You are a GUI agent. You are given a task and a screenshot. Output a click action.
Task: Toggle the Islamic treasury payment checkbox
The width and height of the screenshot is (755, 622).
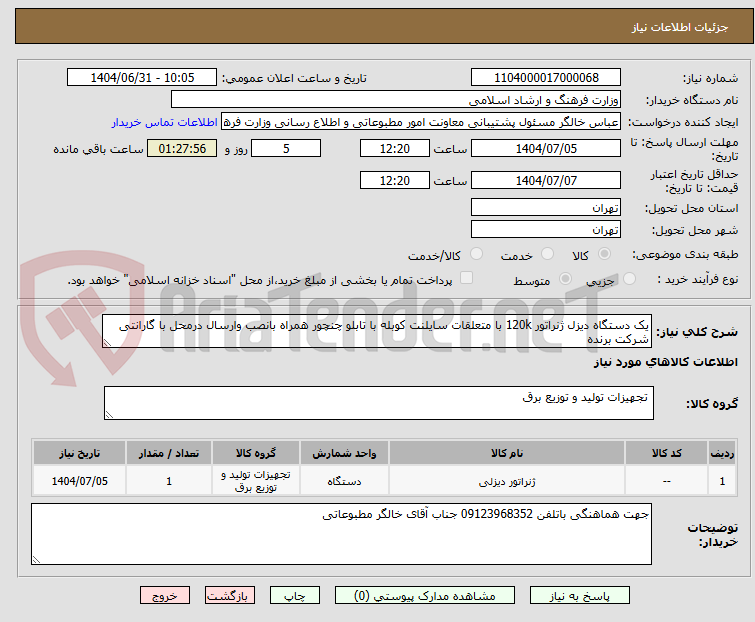click(466, 278)
